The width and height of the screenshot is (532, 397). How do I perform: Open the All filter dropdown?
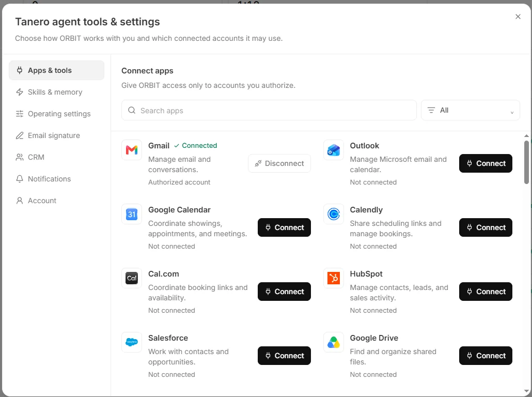click(470, 110)
